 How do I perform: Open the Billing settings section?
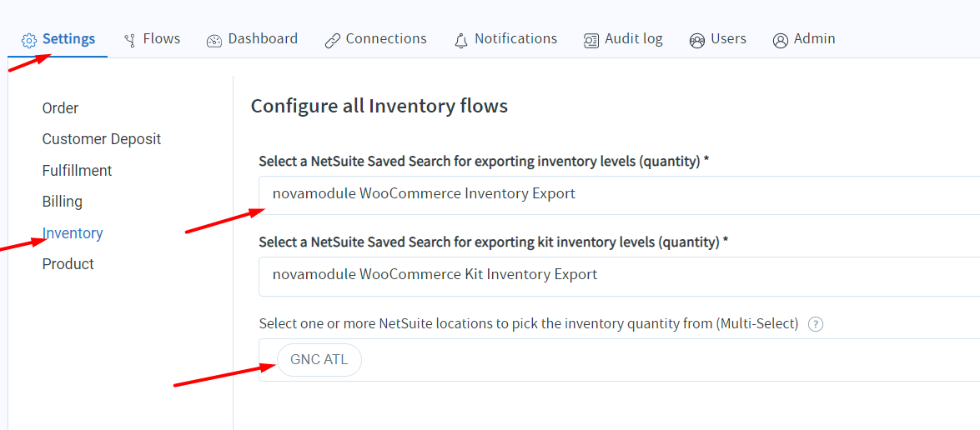pyautogui.click(x=63, y=202)
